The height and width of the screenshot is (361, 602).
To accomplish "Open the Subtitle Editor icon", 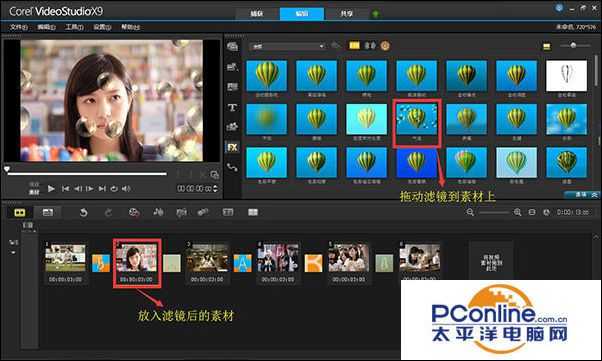I will coord(228,212).
